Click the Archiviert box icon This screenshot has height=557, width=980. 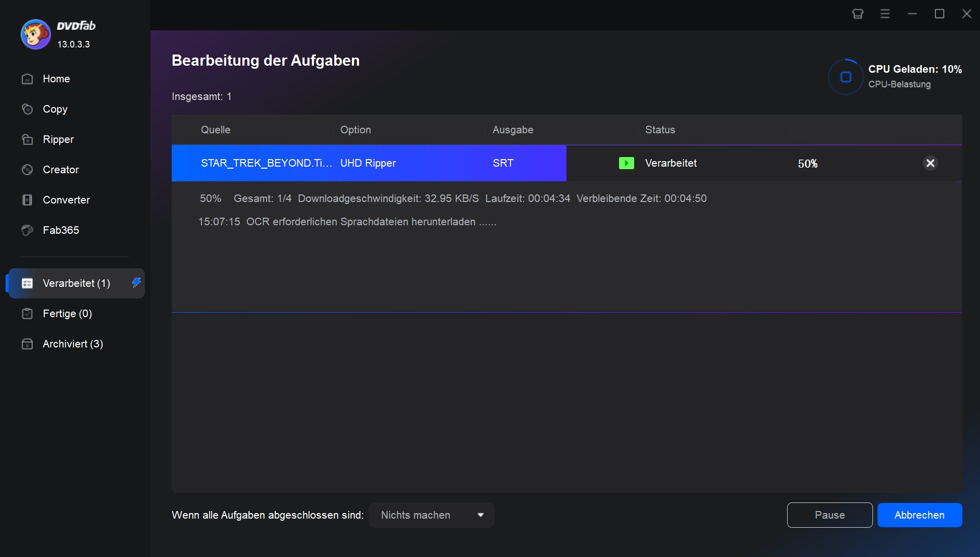coord(27,344)
